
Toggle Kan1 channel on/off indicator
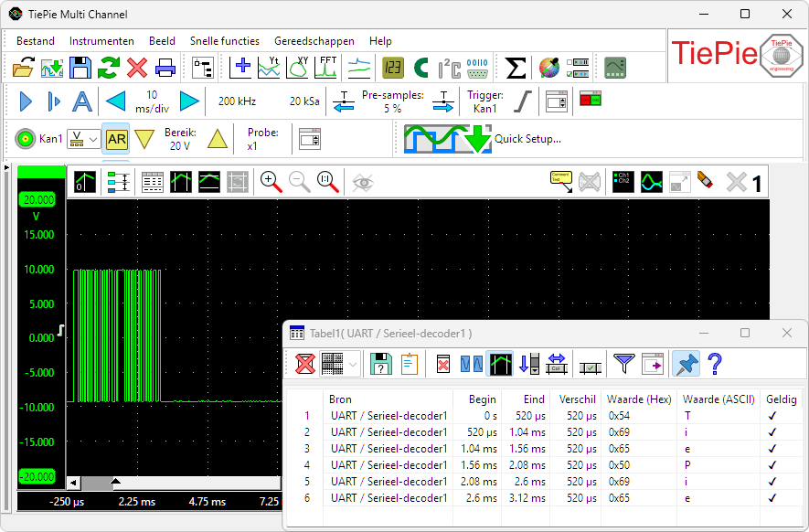[25, 139]
